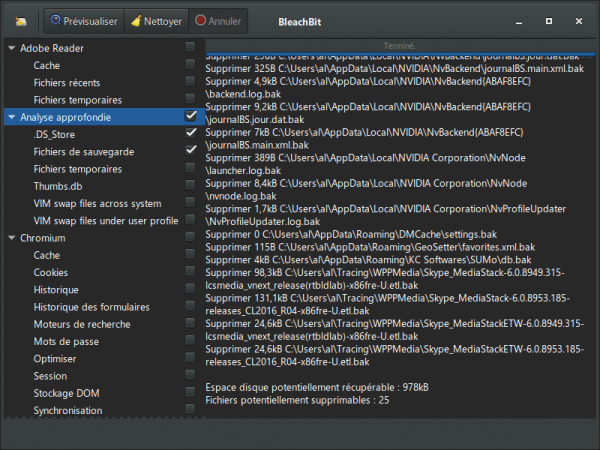Enable Adobe Reader Cache checkbox
Screen dimensions: 600x450
click(190, 64)
